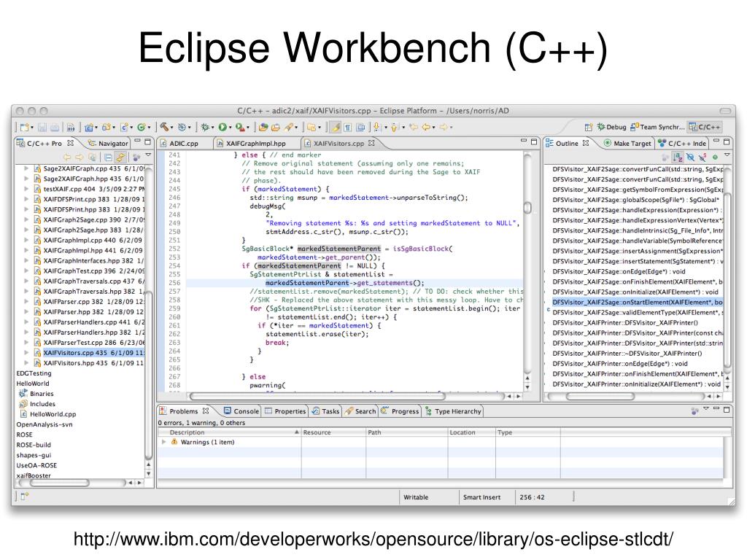The height and width of the screenshot is (560, 747).
Task: Click the Binaries icon under HelloWorld
Action: coord(23,394)
